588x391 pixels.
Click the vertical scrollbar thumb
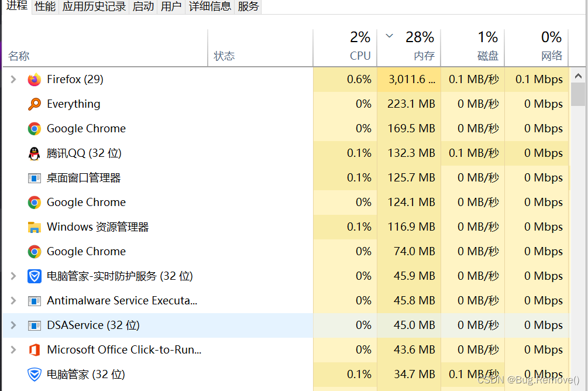(578, 95)
